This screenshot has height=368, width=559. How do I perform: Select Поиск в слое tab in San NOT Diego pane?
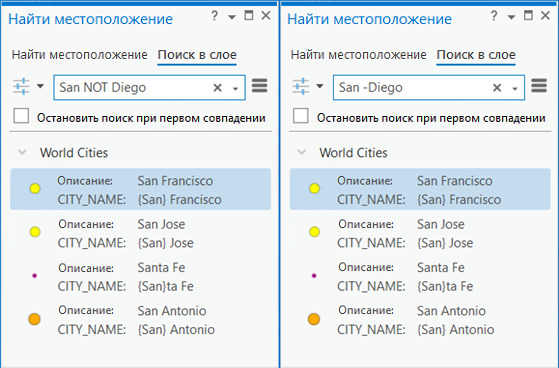tap(197, 55)
